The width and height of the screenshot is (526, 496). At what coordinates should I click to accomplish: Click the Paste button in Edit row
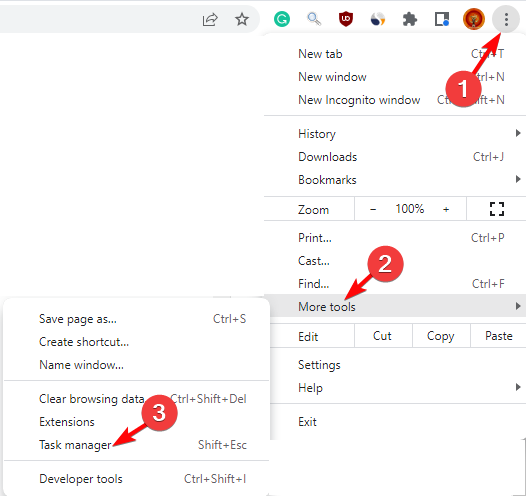pos(498,336)
